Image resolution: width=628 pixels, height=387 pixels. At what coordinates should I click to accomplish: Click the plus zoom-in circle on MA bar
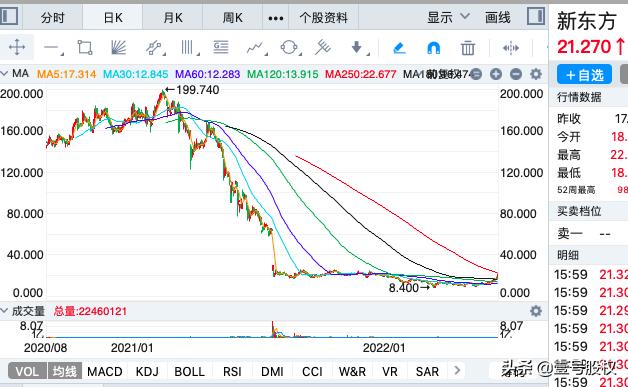pos(496,74)
